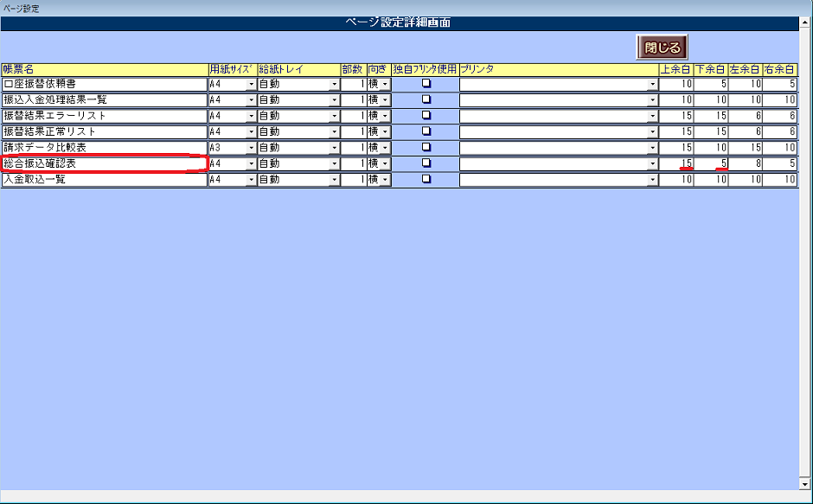This screenshot has height=504, width=813.
Task: Click the 帳票名 column header
Action: click(104, 68)
